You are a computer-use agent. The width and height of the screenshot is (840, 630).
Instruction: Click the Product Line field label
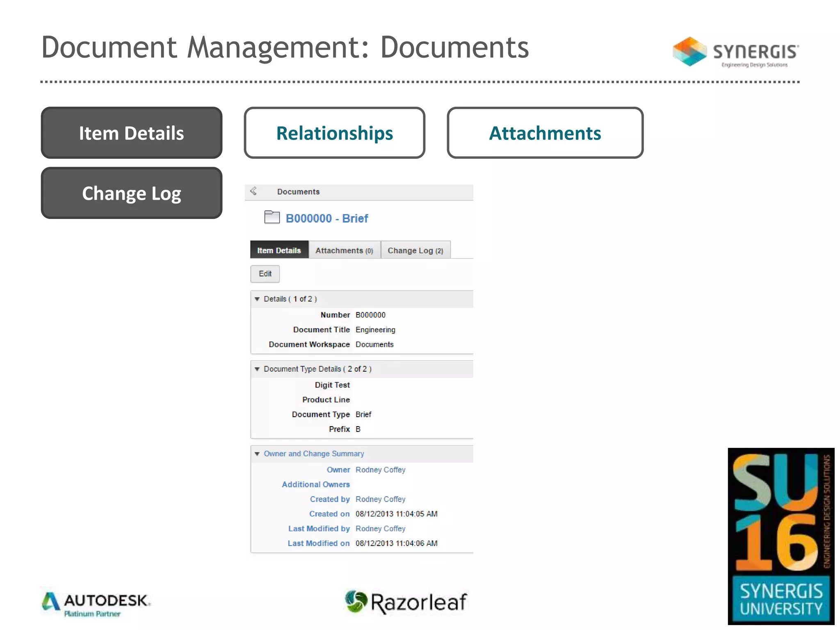coord(326,400)
